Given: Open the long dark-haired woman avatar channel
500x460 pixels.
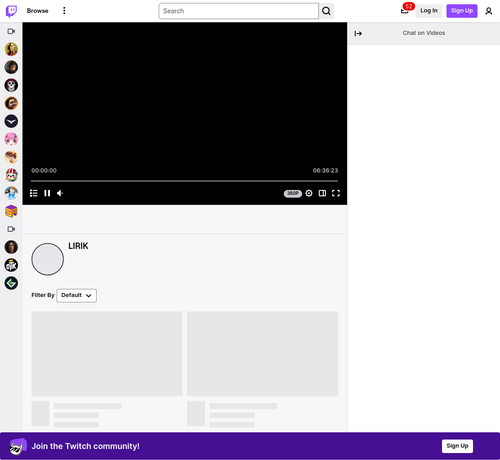Looking at the screenshot, I should click(x=11, y=247).
